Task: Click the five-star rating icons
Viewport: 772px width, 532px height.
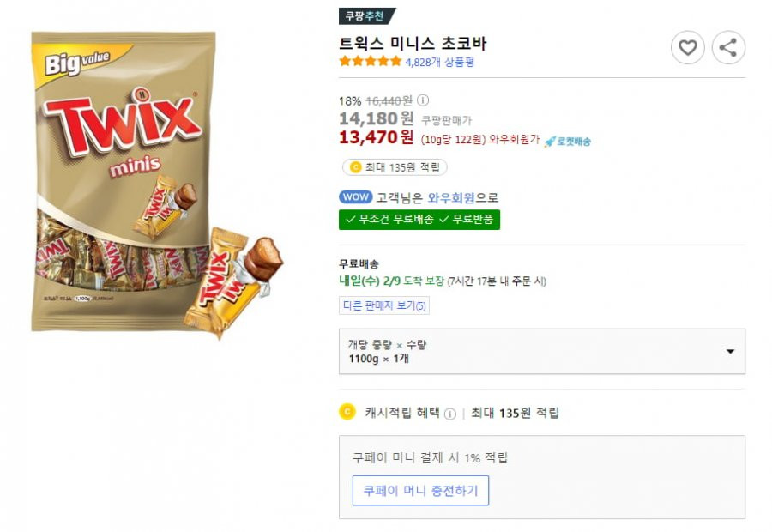Action: pyautogui.click(x=371, y=62)
